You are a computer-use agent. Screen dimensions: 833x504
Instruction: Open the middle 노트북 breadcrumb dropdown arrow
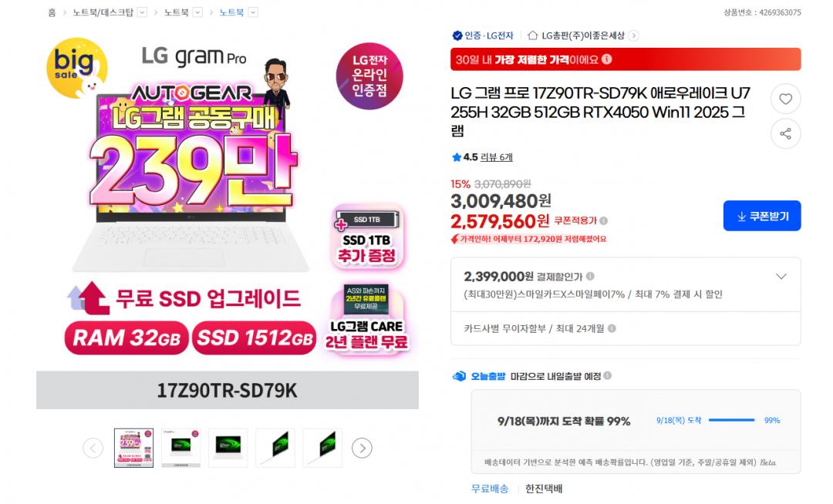click(x=197, y=12)
